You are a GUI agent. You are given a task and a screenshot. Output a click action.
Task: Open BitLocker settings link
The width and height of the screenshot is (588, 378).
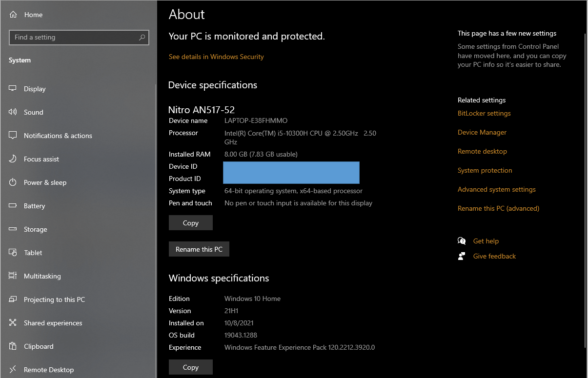[484, 113]
